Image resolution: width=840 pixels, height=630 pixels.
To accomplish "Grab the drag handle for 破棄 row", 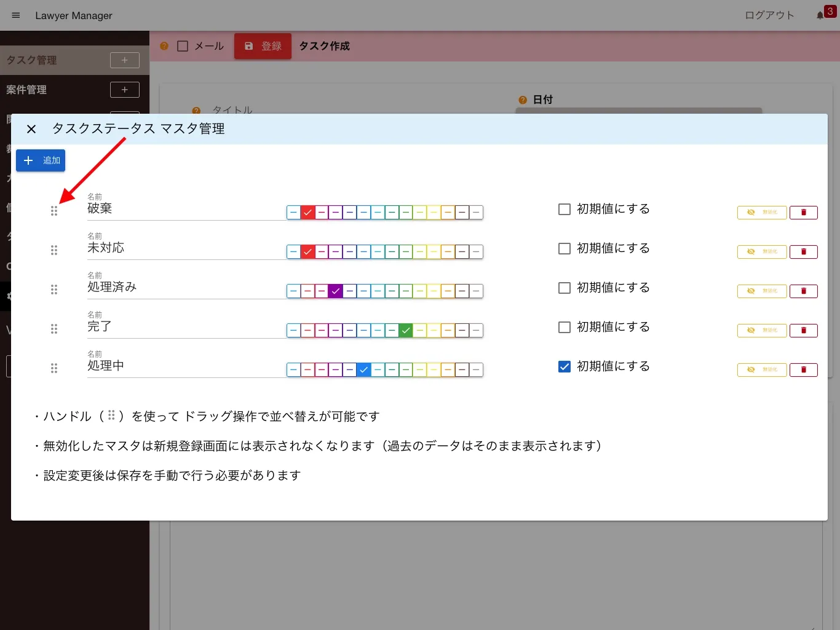I will 54,211.
